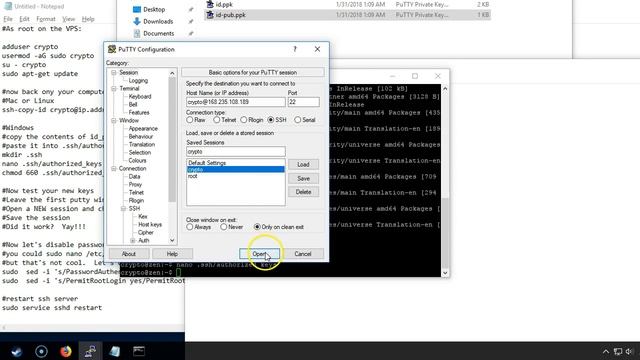Click the terminal window taskbar icon
640x360 pixels.
(139, 351)
